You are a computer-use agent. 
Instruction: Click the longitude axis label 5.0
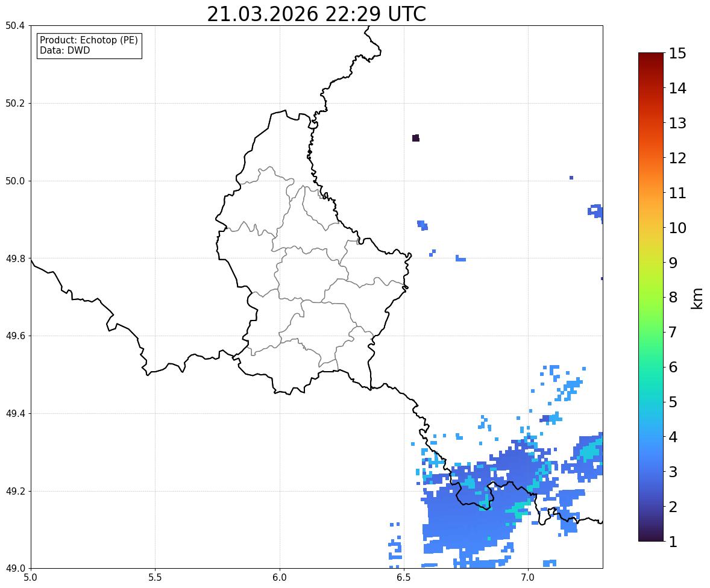coord(31,578)
